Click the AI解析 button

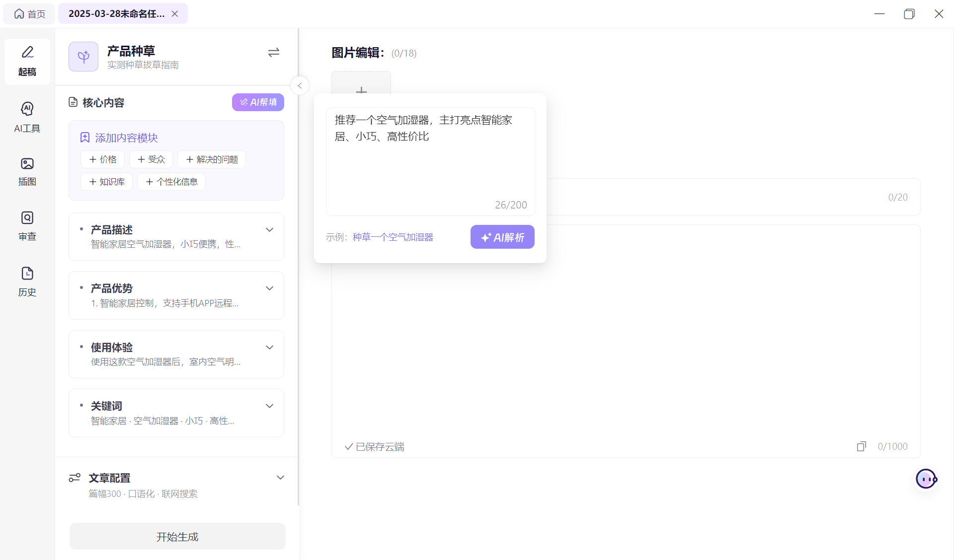502,237
